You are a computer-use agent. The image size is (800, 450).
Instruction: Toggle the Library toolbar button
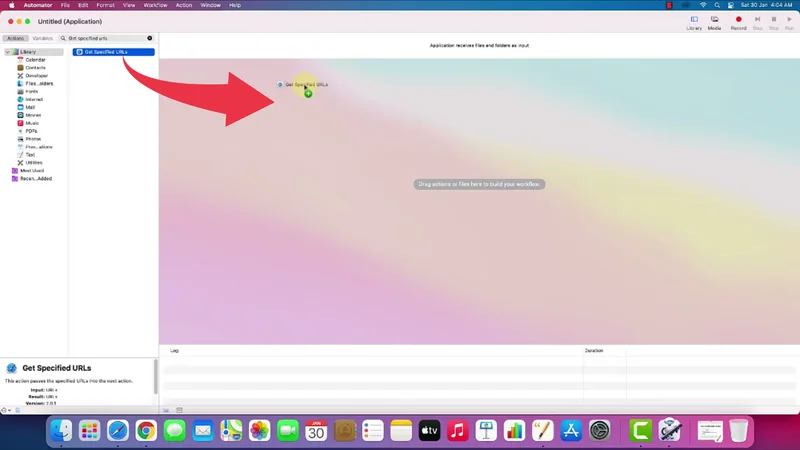(693, 21)
